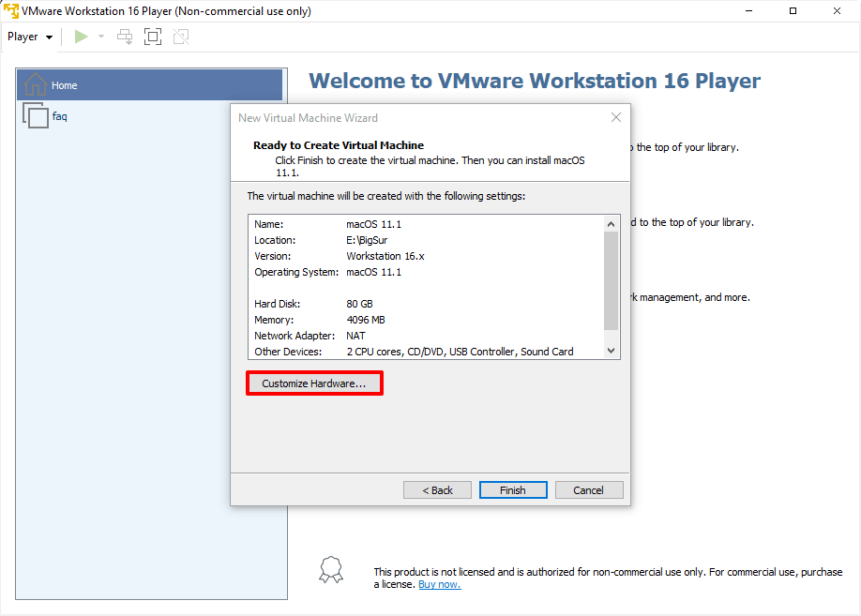861x616 pixels.
Task: Close the wizard dialog with X
Action: 616,118
